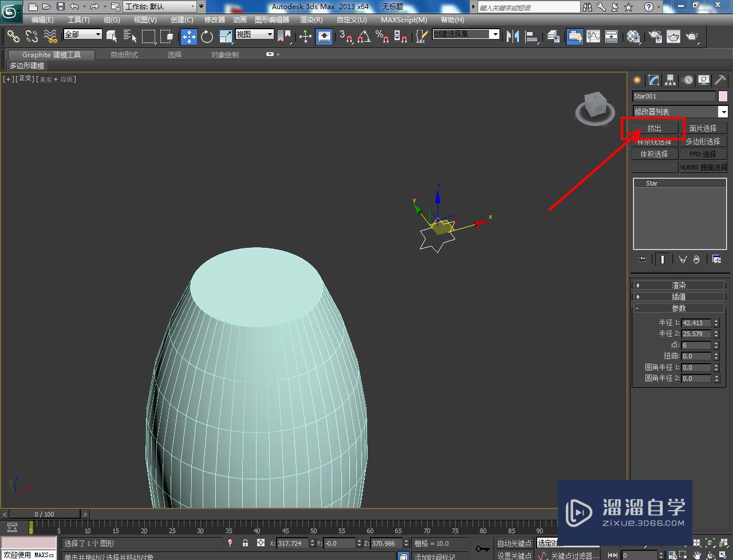Select the Bind to Space Warp tool
This screenshot has width=733, height=560.
point(51,37)
